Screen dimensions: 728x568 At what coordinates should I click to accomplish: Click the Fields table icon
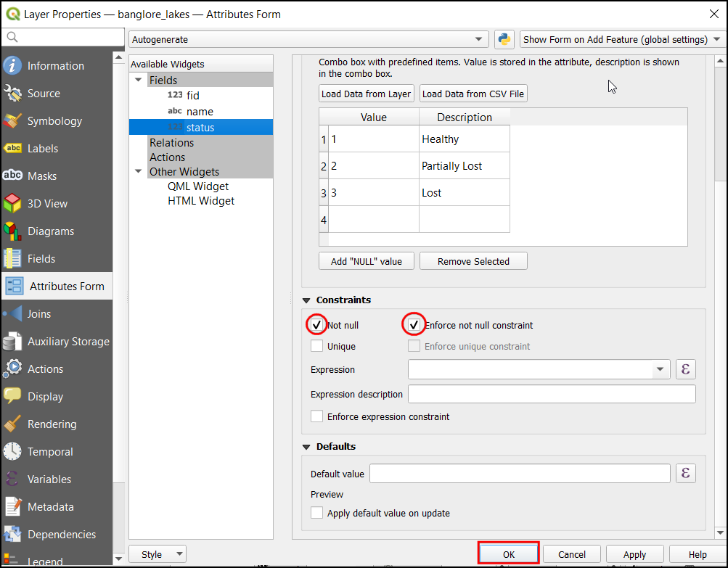12,258
